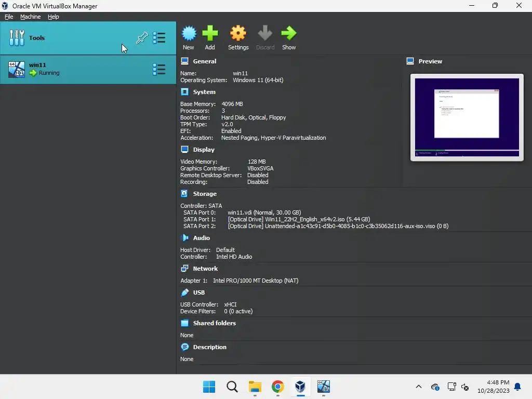Click the taskbar Search icon

[x=232, y=387]
